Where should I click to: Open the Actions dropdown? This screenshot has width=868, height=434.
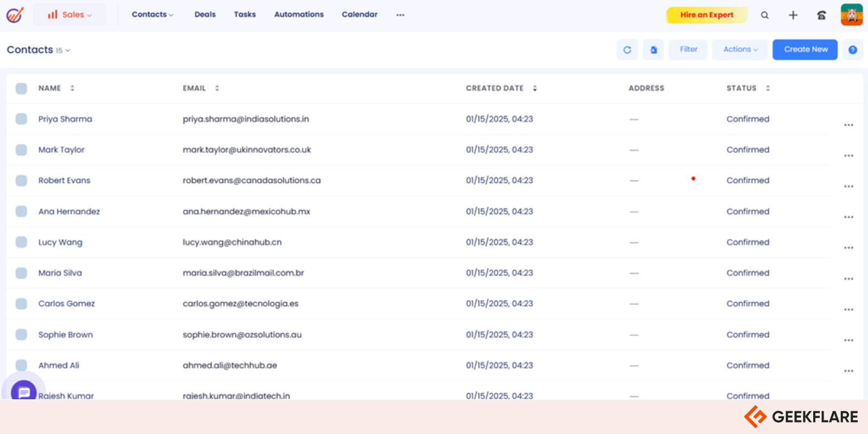pos(740,49)
